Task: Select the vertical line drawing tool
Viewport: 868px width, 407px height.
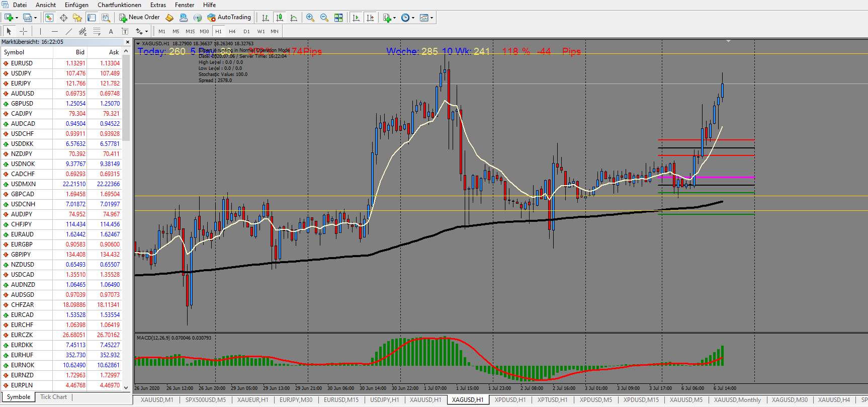Action: pos(40,31)
